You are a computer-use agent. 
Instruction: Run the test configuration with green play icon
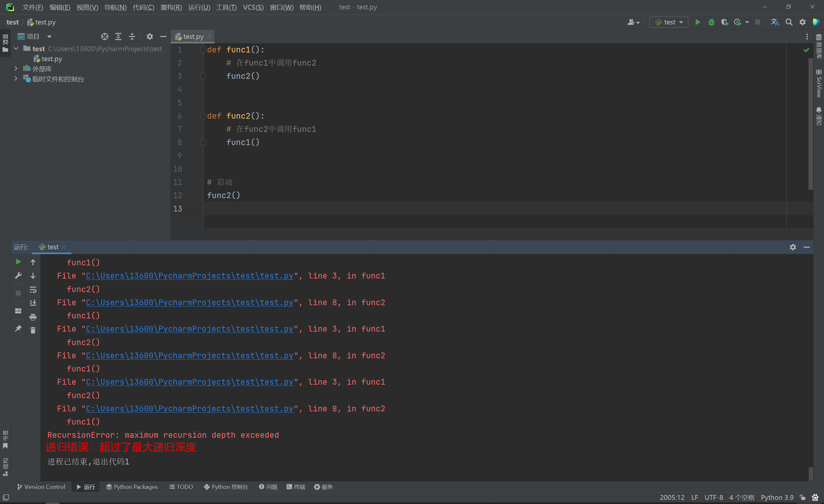(698, 22)
